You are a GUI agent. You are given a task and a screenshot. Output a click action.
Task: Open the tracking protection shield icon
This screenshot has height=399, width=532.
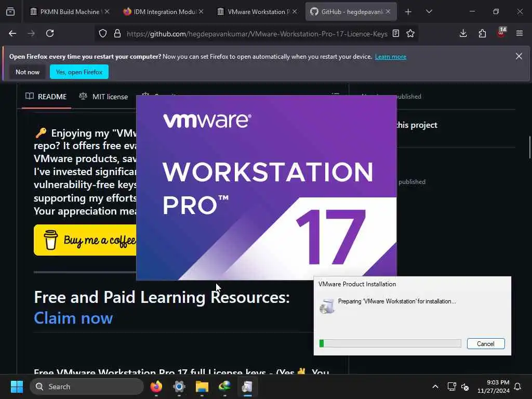[103, 33]
